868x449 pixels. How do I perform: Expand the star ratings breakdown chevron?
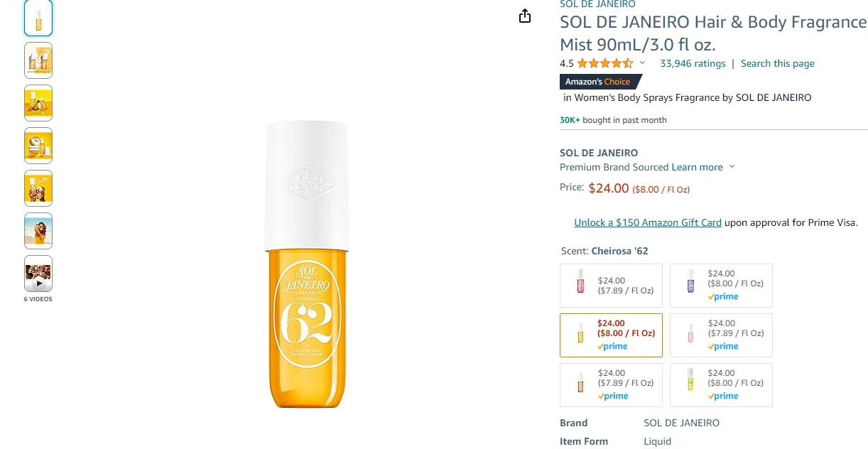coord(642,63)
